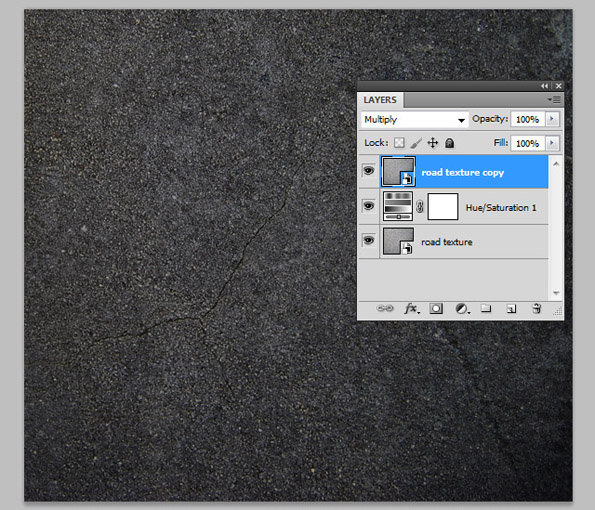Create a new layer
The image size is (595, 510).
click(x=511, y=309)
